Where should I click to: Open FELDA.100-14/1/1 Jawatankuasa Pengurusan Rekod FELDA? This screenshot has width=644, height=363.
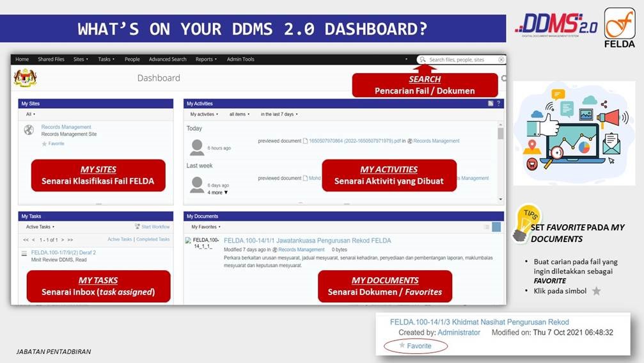[x=307, y=241]
